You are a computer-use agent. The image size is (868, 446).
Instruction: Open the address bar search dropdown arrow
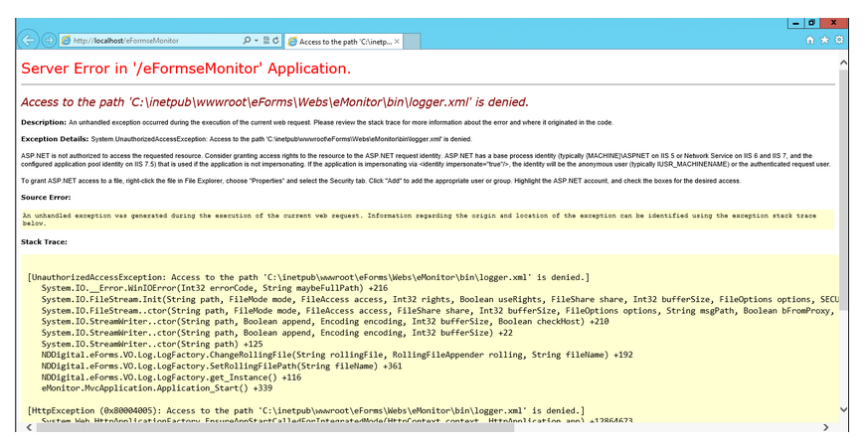257,41
